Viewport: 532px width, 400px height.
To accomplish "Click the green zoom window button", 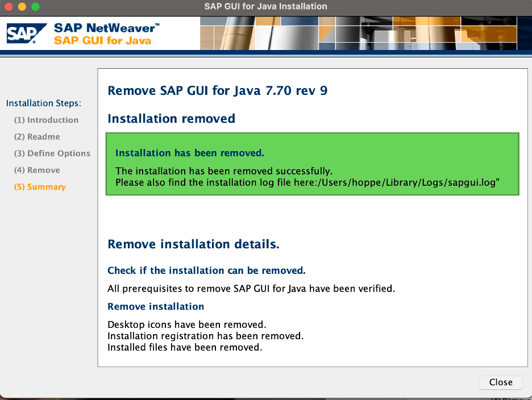I will (35, 6).
